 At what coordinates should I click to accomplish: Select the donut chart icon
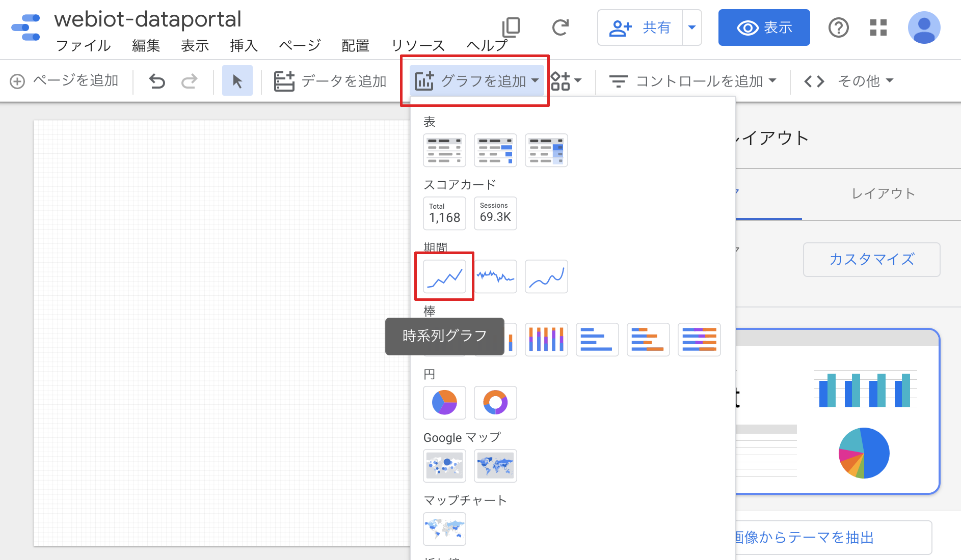coord(495,403)
